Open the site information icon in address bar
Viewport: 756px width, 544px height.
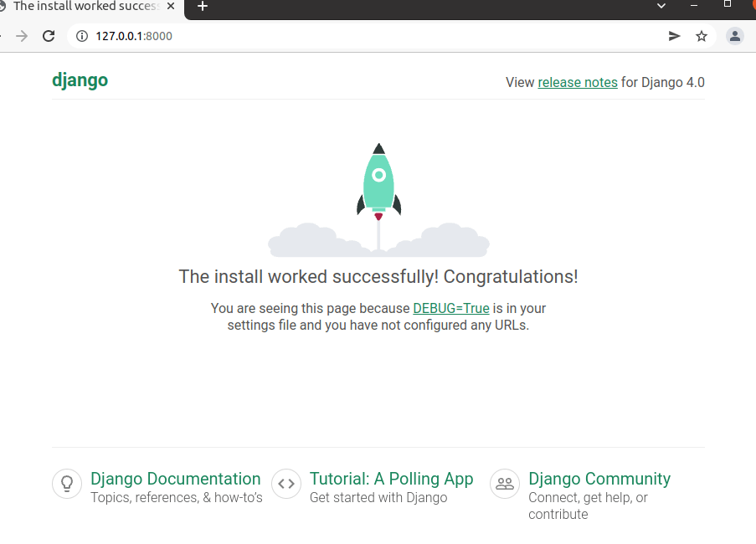[x=82, y=36]
